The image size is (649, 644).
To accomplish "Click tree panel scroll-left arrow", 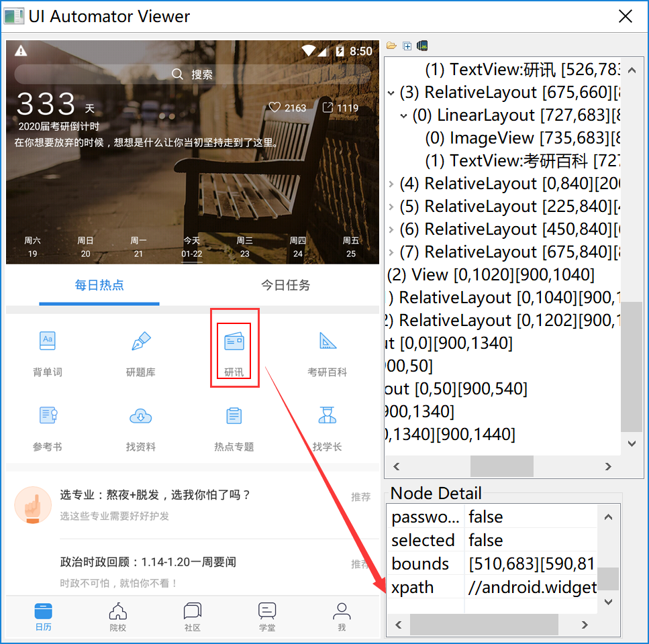I will click(397, 466).
